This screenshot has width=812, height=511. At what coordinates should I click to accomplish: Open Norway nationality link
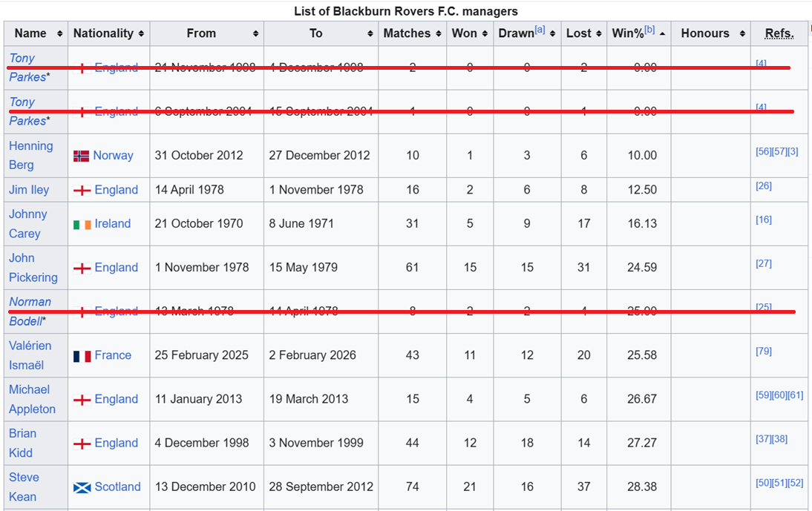tap(113, 156)
